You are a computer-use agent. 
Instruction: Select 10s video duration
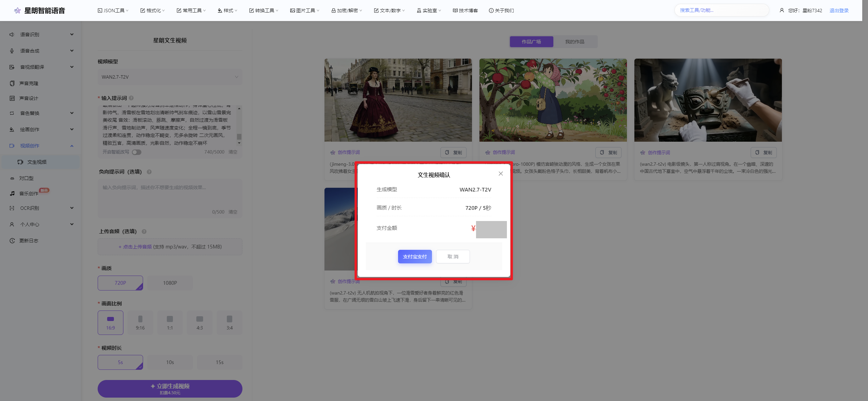coord(170,362)
